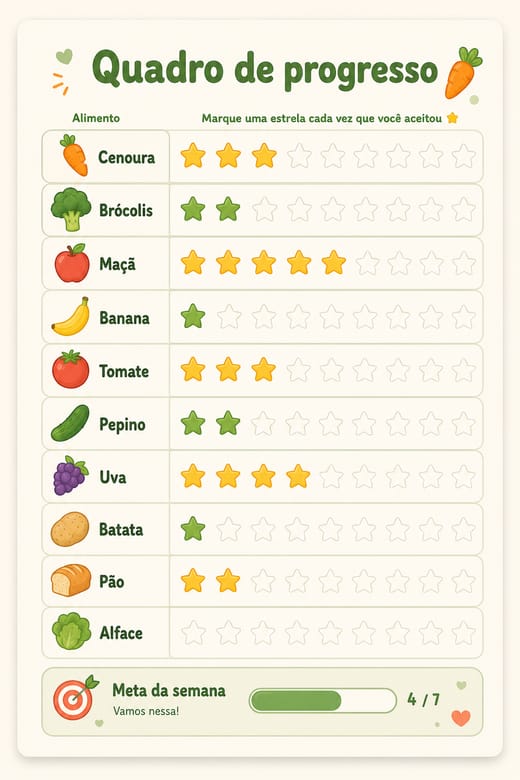520x780 pixels.
Task: Mark the first empty star for Alface
Action: pos(193,633)
